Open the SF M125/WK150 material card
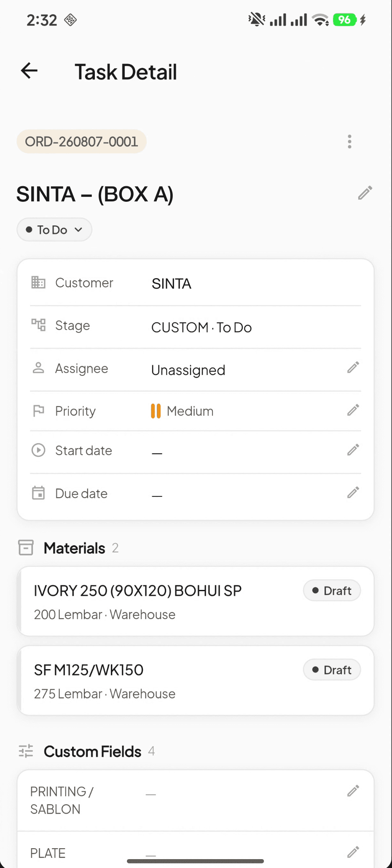392x868 pixels. tap(196, 680)
